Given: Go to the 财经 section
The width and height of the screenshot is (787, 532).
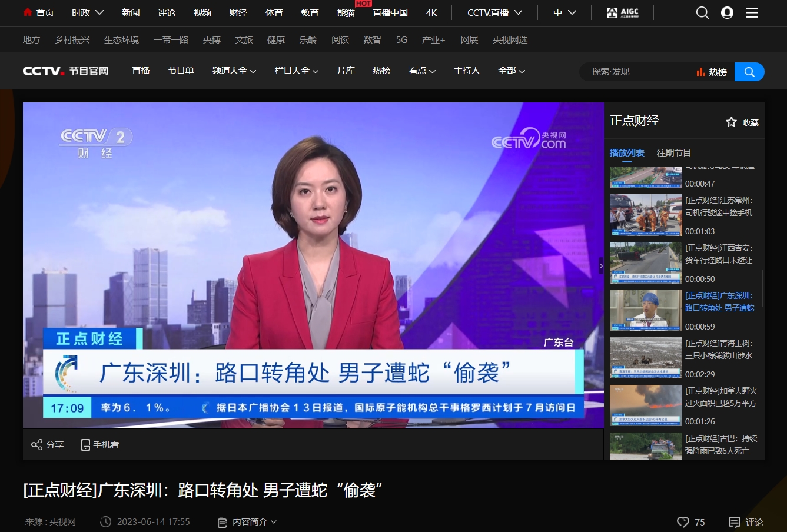Looking at the screenshot, I should coord(238,12).
